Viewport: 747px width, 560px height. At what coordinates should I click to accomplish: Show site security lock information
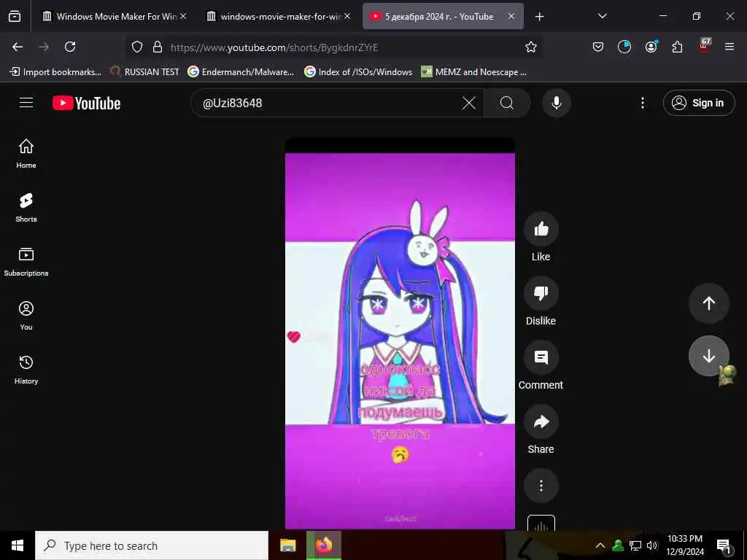tap(158, 47)
